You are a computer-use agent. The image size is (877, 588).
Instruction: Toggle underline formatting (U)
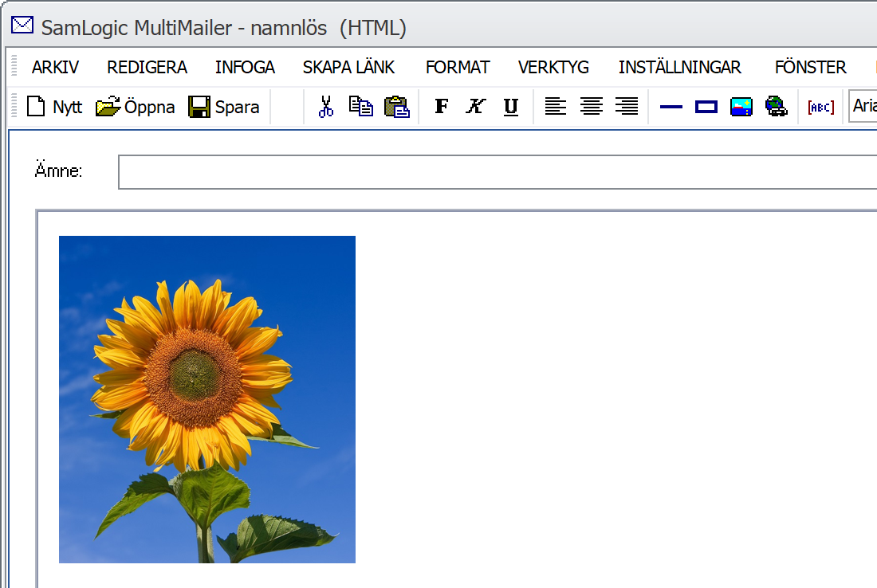click(510, 106)
